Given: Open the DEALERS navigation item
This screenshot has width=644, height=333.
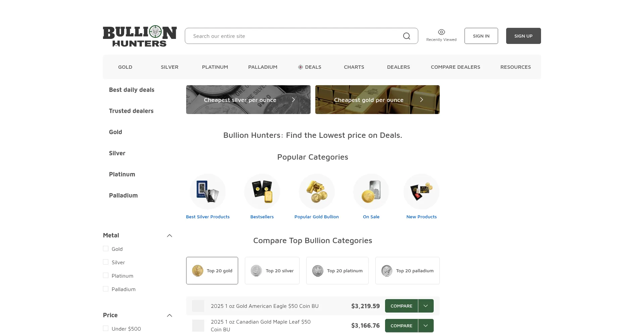Looking at the screenshot, I should [398, 67].
